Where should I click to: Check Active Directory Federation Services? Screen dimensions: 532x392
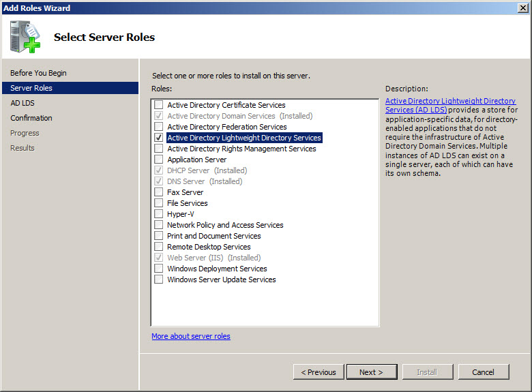tap(158, 127)
